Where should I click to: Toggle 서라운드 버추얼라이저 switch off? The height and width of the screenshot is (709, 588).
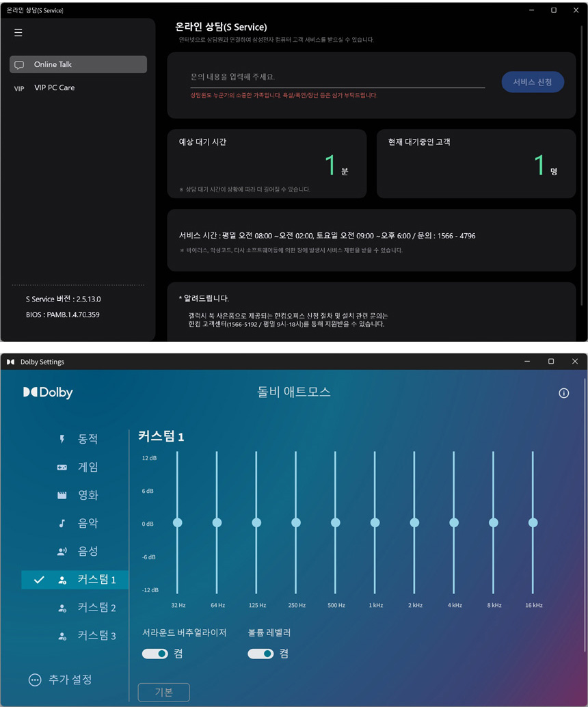coord(155,654)
